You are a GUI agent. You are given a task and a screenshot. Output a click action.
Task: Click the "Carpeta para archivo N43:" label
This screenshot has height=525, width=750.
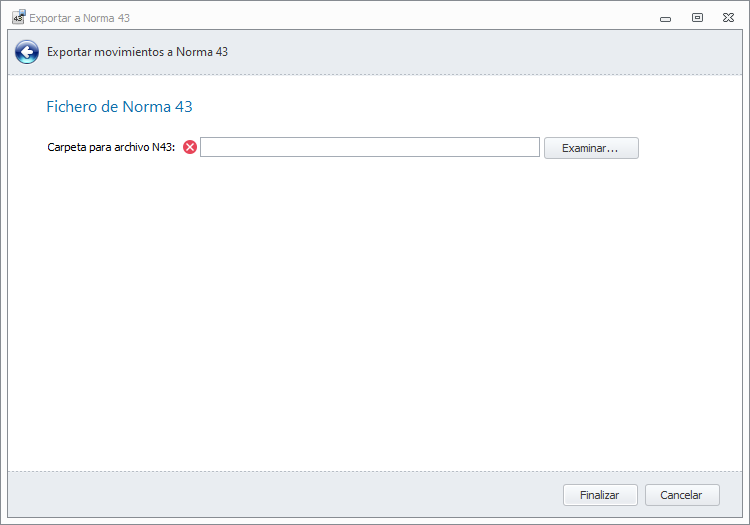tap(111, 148)
